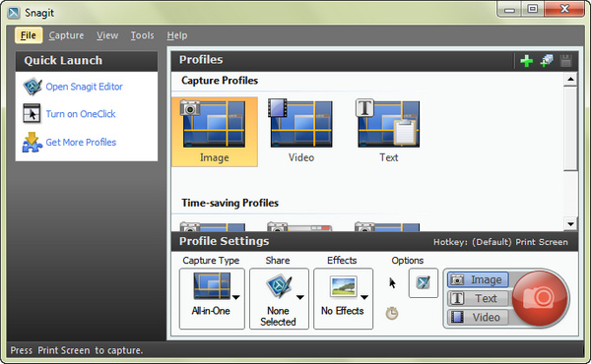Viewport: 591px width, 364px height.
Task: Click the All-in-One capture type icon
Action: 212,286
